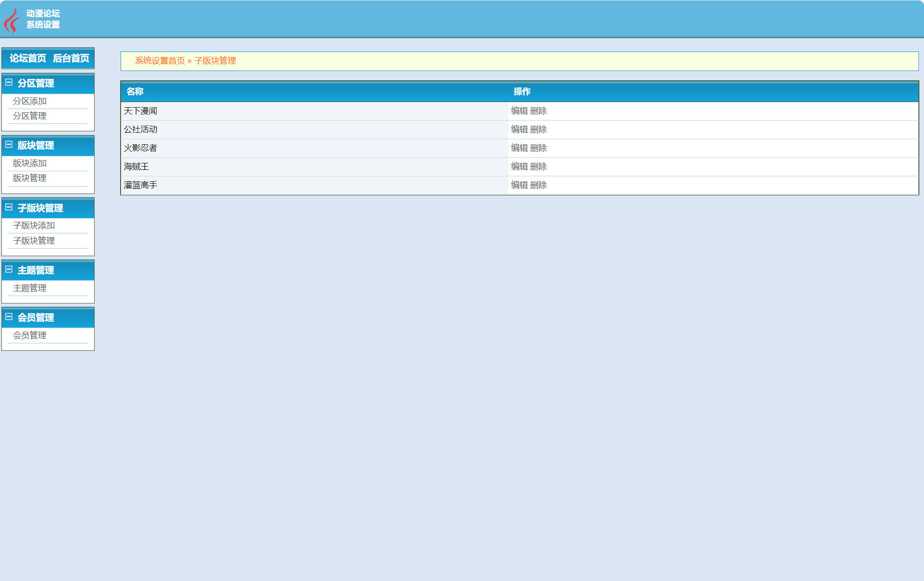Collapse the 子版块管理 section minus icon
924x581 pixels.
point(8,207)
